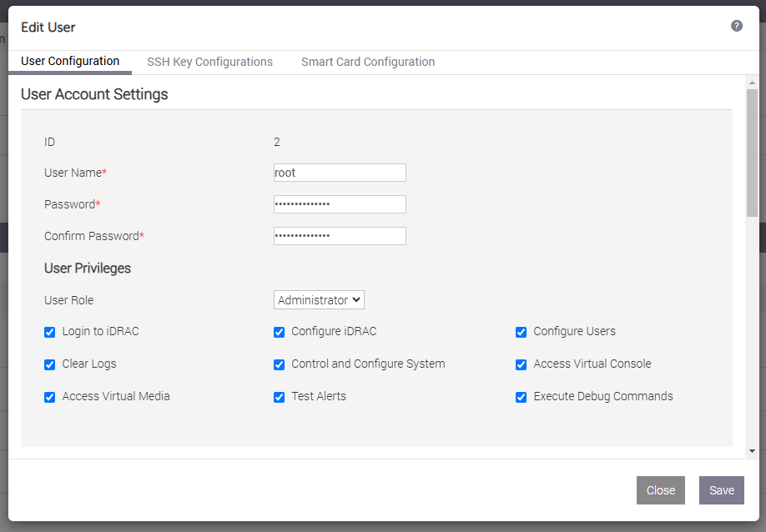Select the ID value 2
Screen dimensions: 766x532
(x=277, y=142)
